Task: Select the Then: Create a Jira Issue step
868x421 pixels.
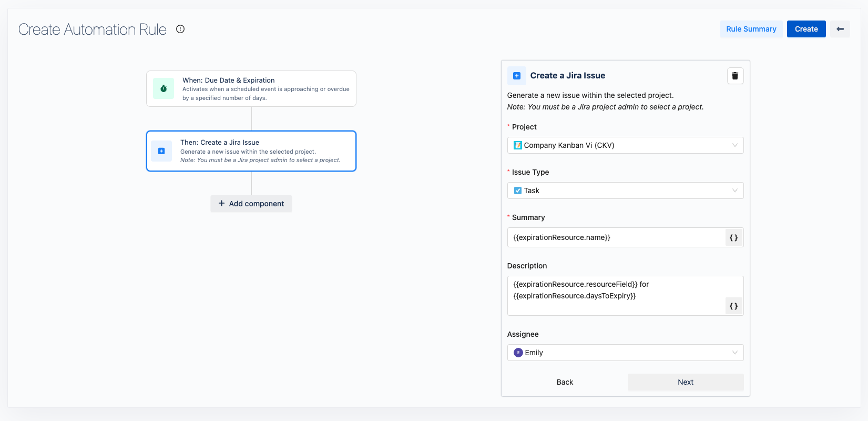Action: pyautogui.click(x=251, y=151)
